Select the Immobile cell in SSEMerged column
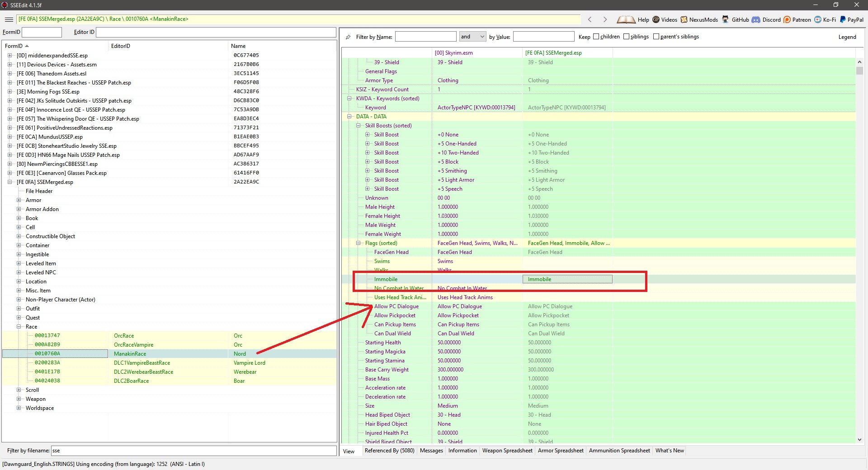 coord(567,279)
